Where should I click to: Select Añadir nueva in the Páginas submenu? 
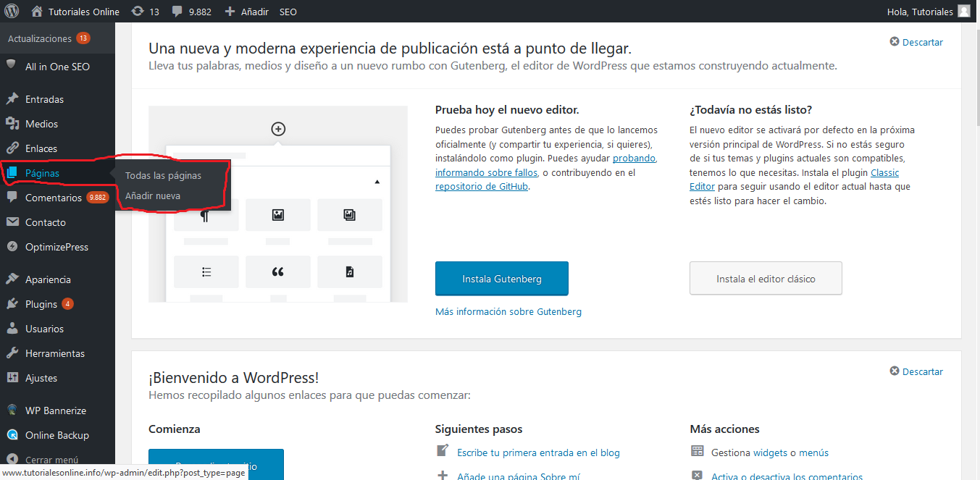point(153,195)
